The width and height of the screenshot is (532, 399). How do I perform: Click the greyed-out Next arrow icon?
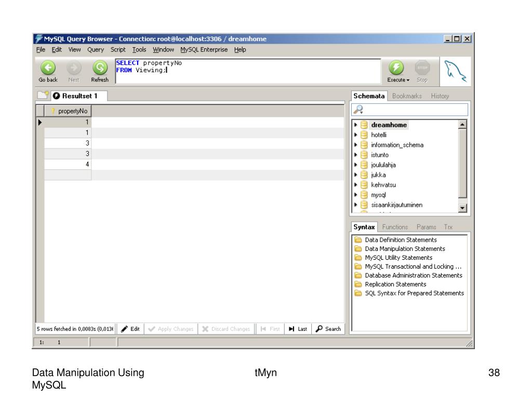(x=74, y=68)
